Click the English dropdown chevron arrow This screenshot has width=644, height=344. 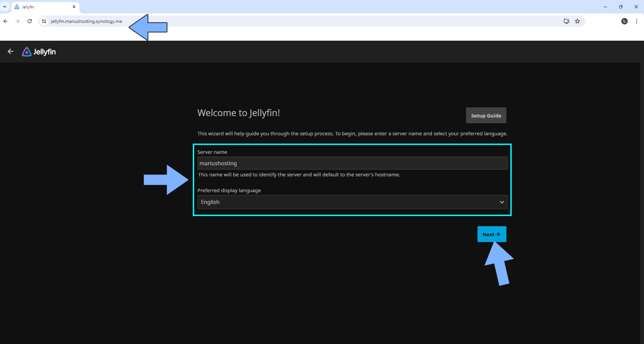pos(502,202)
